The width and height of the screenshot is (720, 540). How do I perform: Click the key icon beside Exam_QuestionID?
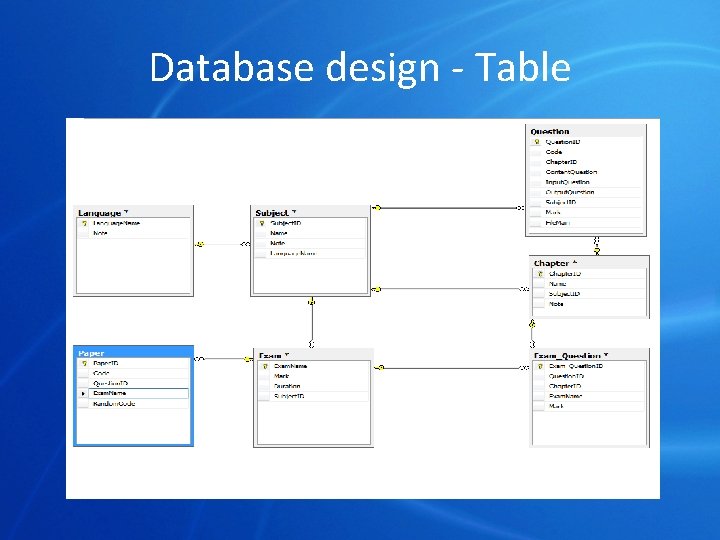click(540, 366)
